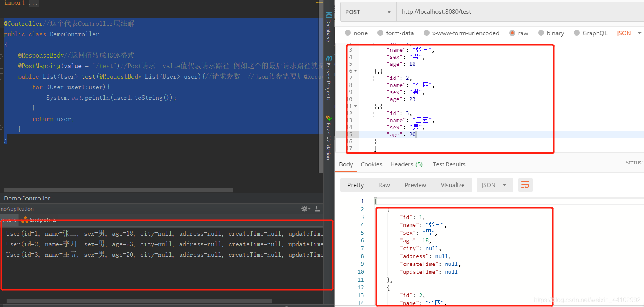This screenshot has height=307, width=644.
Task: Open the Maven Projects side panel
Action: (x=328, y=78)
